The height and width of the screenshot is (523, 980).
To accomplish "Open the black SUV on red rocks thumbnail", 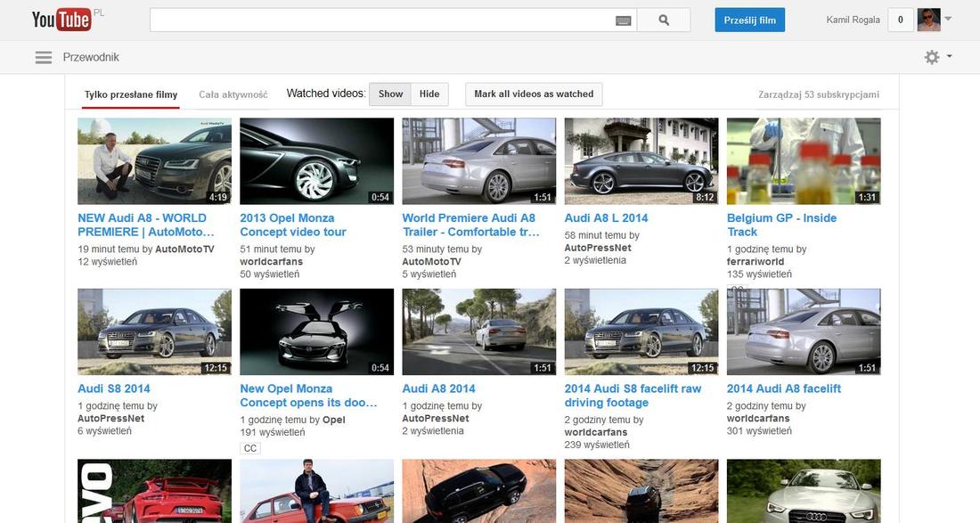I will click(x=478, y=491).
